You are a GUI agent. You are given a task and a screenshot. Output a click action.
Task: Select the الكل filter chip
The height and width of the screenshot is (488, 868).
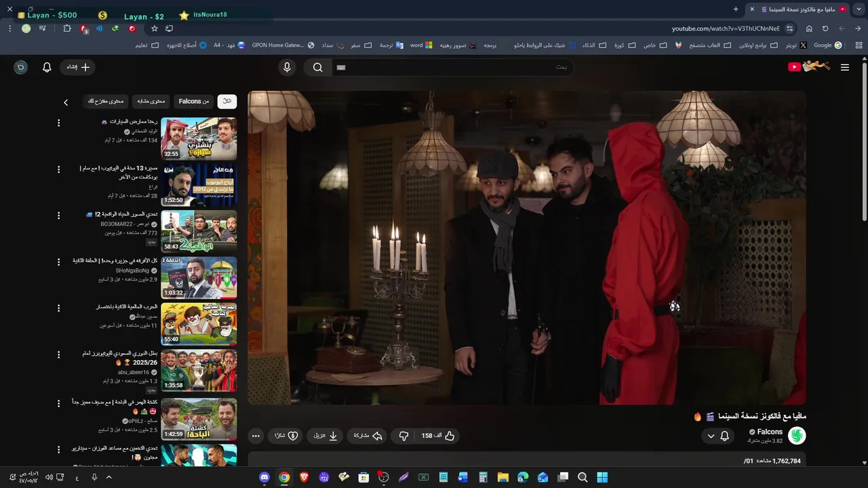click(226, 102)
